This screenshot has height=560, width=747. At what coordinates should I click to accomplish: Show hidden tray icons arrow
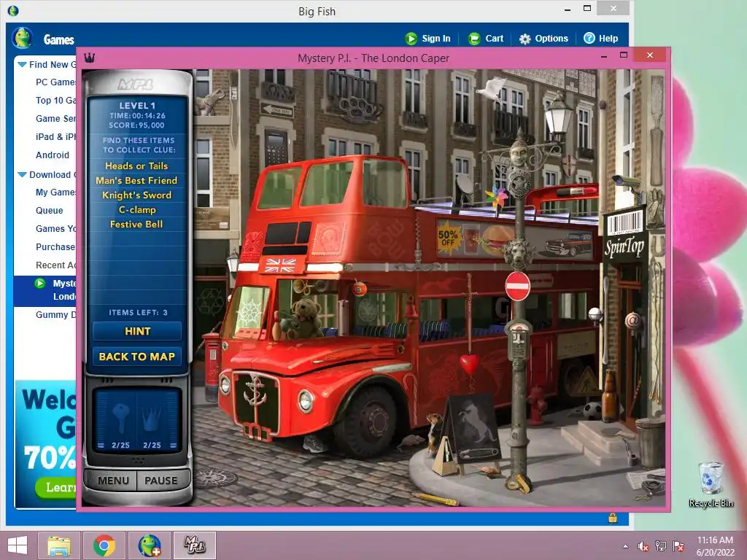pos(625,546)
